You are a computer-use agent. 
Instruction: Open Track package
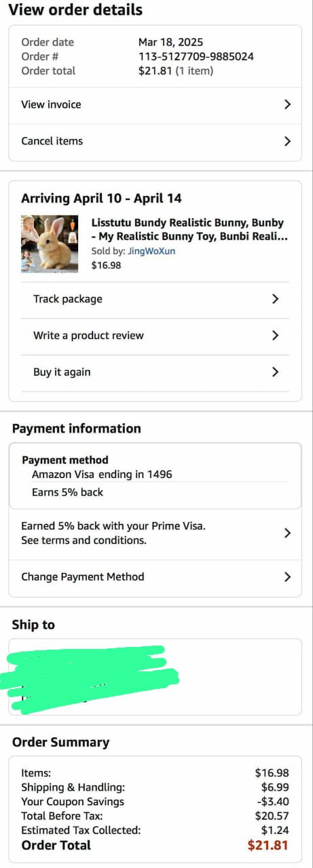point(155,299)
